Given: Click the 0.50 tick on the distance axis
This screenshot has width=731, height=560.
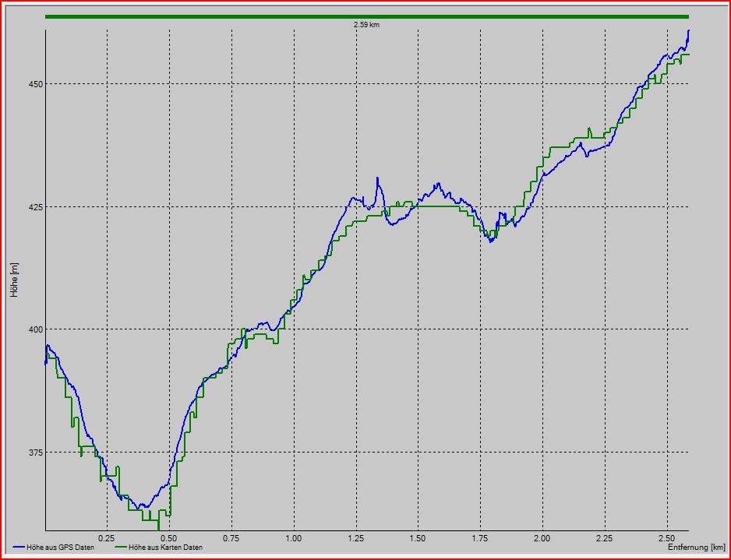Looking at the screenshot, I should (168, 538).
